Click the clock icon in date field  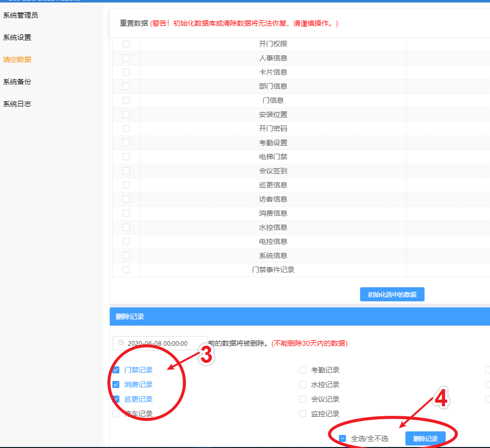pos(121,343)
